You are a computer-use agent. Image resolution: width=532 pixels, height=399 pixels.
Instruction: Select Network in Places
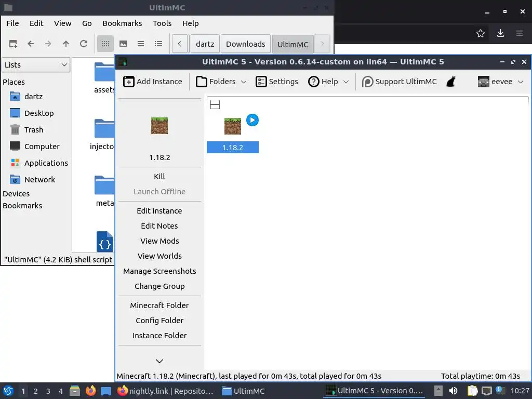33,180
